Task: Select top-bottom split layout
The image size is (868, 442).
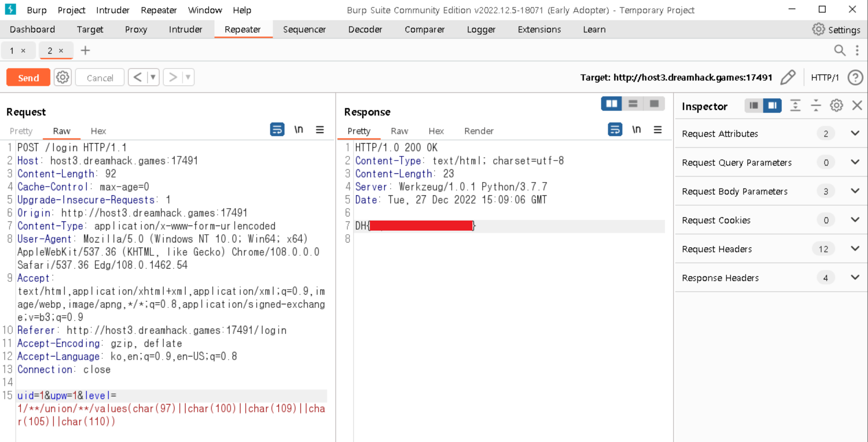Action: [x=633, y=104]
